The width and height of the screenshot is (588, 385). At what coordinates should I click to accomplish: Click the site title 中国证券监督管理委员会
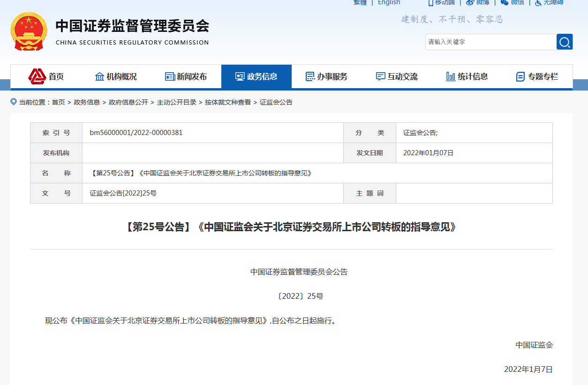click(x=132, y=26)
